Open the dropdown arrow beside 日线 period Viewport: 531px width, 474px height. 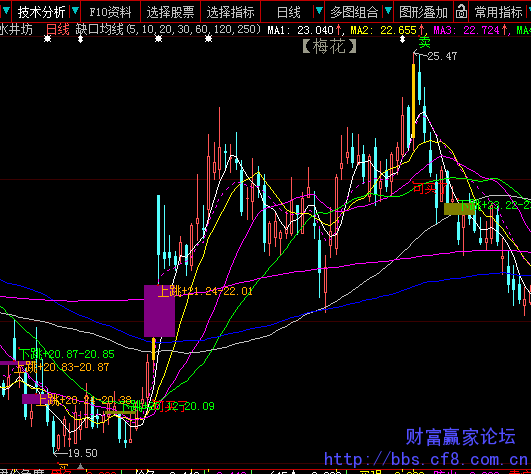point(319,12)
